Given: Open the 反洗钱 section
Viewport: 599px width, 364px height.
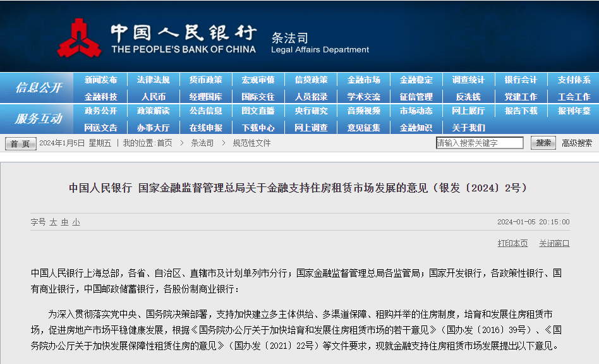Looking at the screenshot, I should 468,97.
